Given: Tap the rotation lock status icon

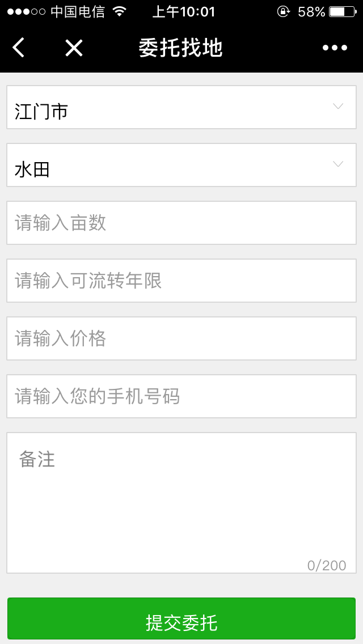Looking at the screenshot, I should (x=283, y=11).
